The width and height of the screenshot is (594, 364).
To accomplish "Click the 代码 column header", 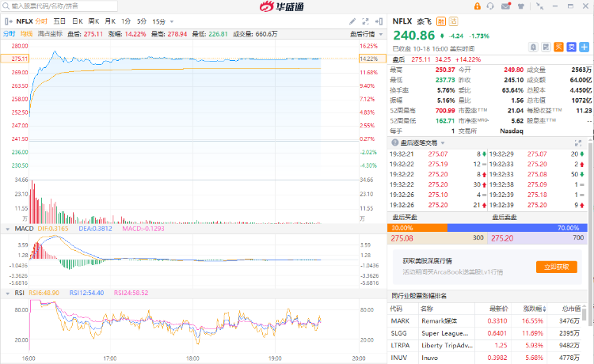I will (x=396, y=309).
